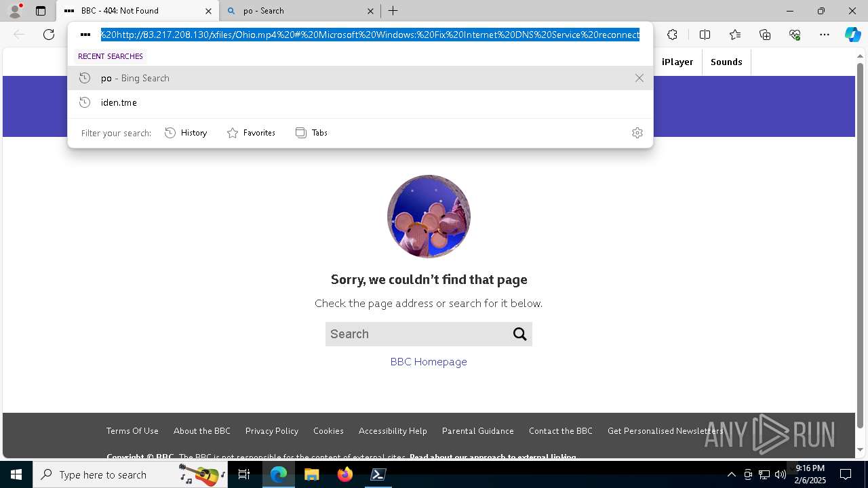Remove the 'po - Bing Search' suggestion

tap(639, 78)
